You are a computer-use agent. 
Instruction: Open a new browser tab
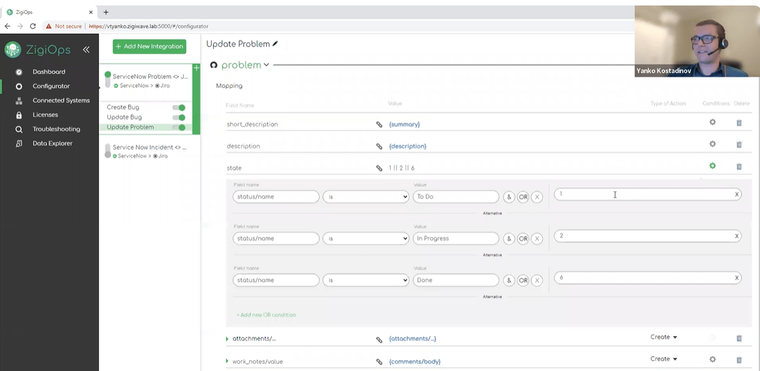pyautogui.click(x=106, y=12)
